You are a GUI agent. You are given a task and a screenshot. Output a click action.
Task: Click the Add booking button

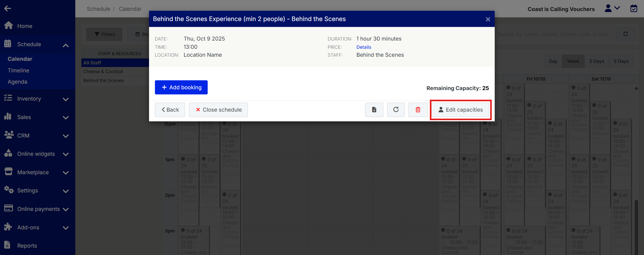click(181, 87)
